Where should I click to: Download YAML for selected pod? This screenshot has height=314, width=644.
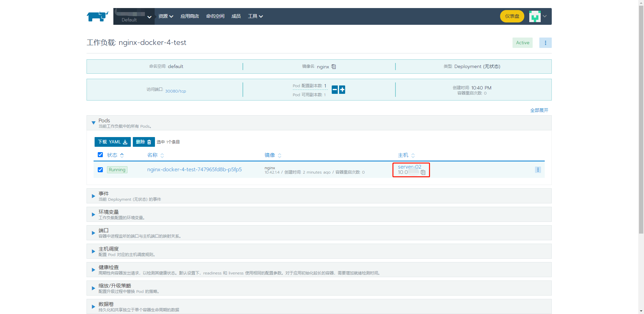pos(113,142)
